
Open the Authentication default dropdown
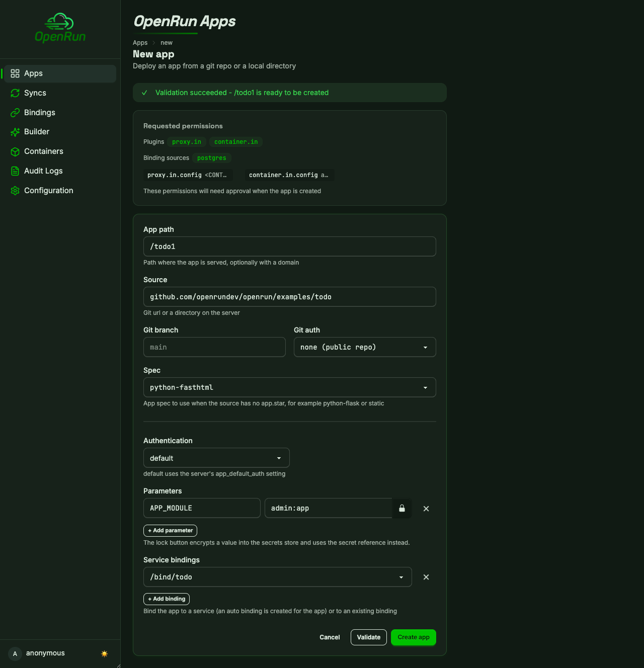(216, 458)
